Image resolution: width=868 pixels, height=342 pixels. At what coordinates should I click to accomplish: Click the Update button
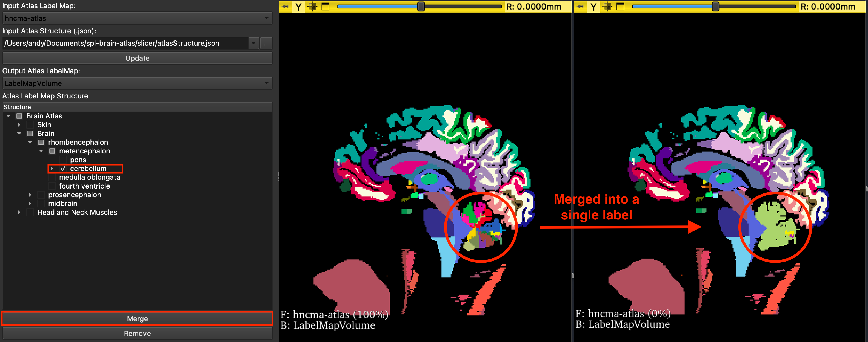click(137, 58)
